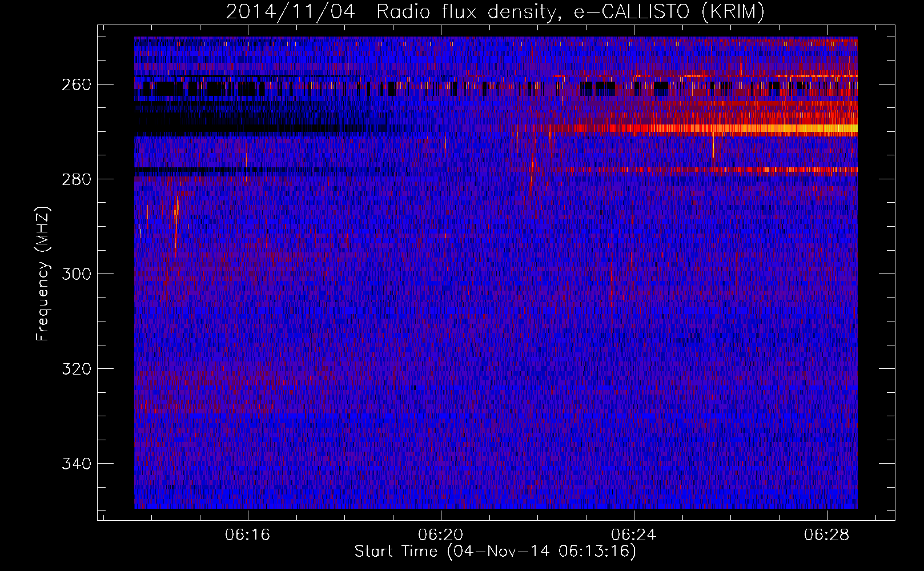Click the 06:20 time tick label
The width and height of the screenshot is (924, 571).
tap(440, 535)
